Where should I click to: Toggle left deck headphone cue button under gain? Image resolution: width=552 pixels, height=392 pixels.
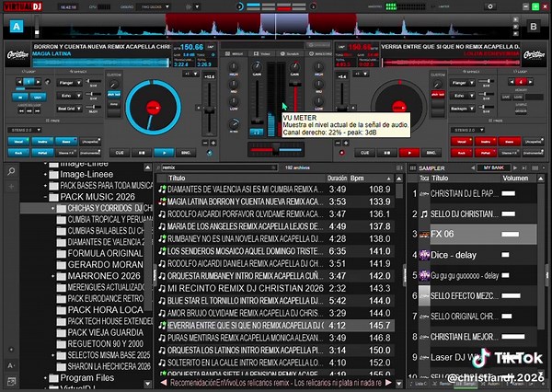257,133
